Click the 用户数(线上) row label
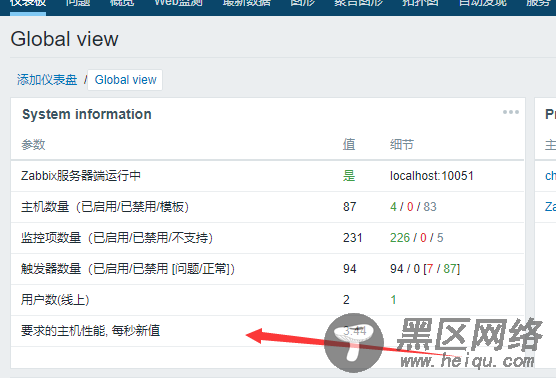 click(x=55, y=300)
